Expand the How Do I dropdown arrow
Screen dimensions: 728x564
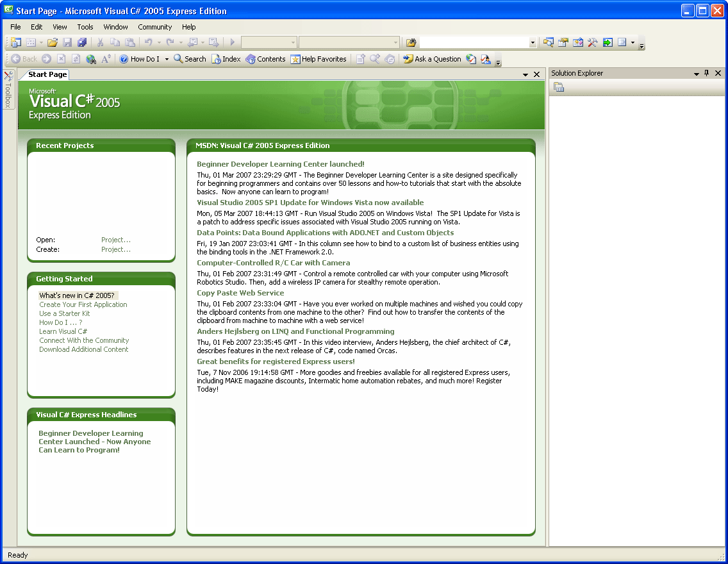[x=167, y=59]
